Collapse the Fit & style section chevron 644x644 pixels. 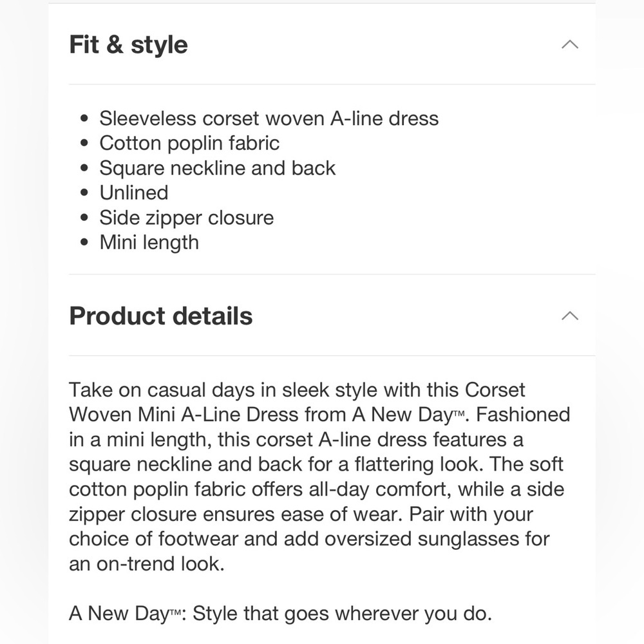point(570,44)
